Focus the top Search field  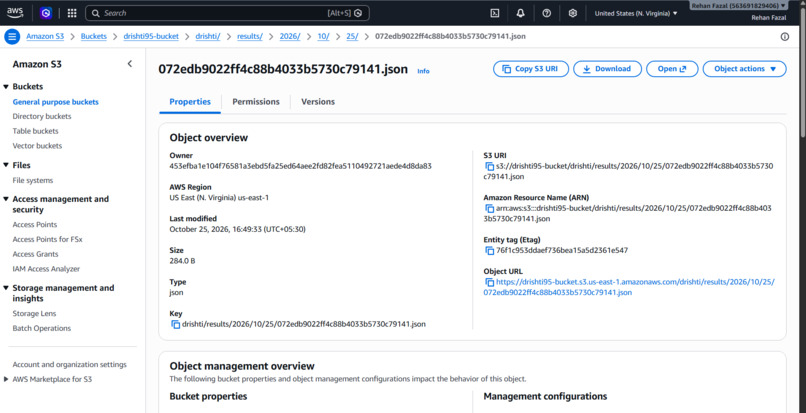(227, 13)
